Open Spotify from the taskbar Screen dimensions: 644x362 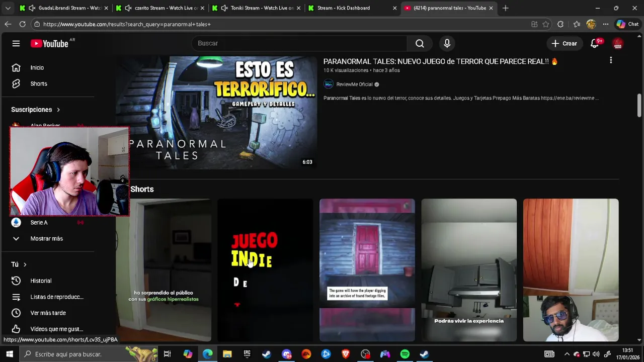pos(405,354)
